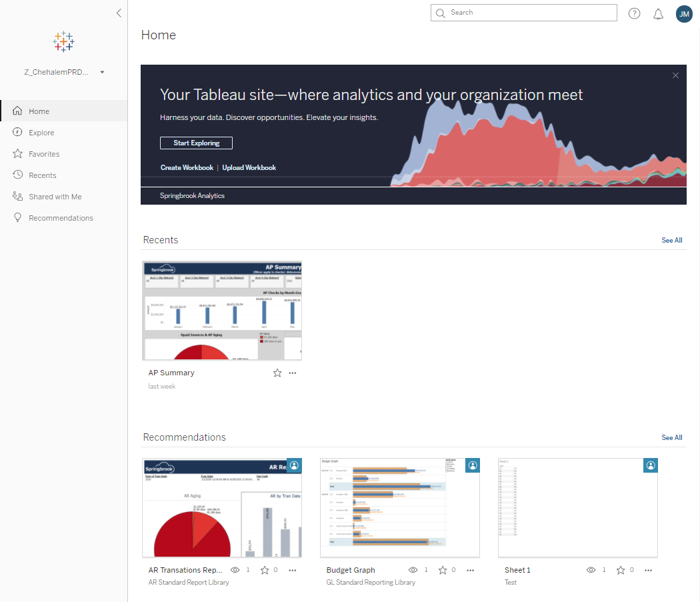700x602 pixels.
Task: Click the Create Workbook link
Action: (187, 167)
